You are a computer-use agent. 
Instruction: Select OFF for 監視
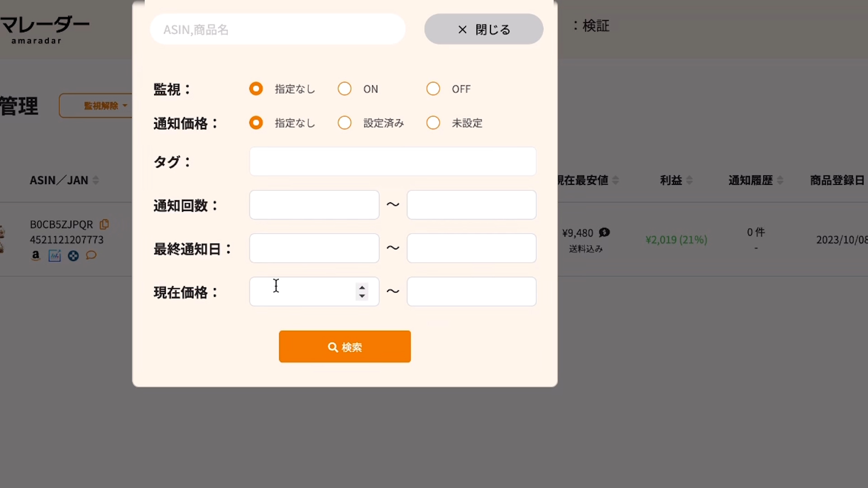coord(433,89)
